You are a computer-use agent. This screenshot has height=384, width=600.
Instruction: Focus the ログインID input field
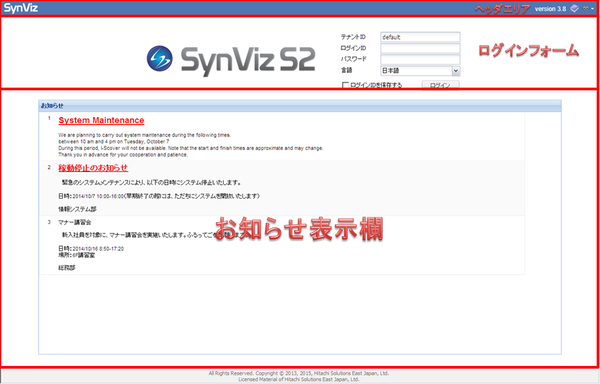(x=420, y=48)
